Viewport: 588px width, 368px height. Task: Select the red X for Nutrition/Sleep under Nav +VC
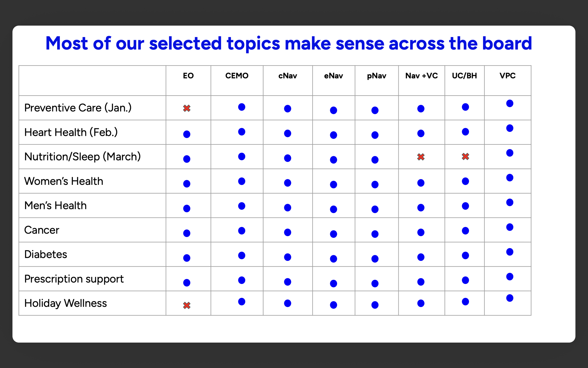click(x=421, y=157)
